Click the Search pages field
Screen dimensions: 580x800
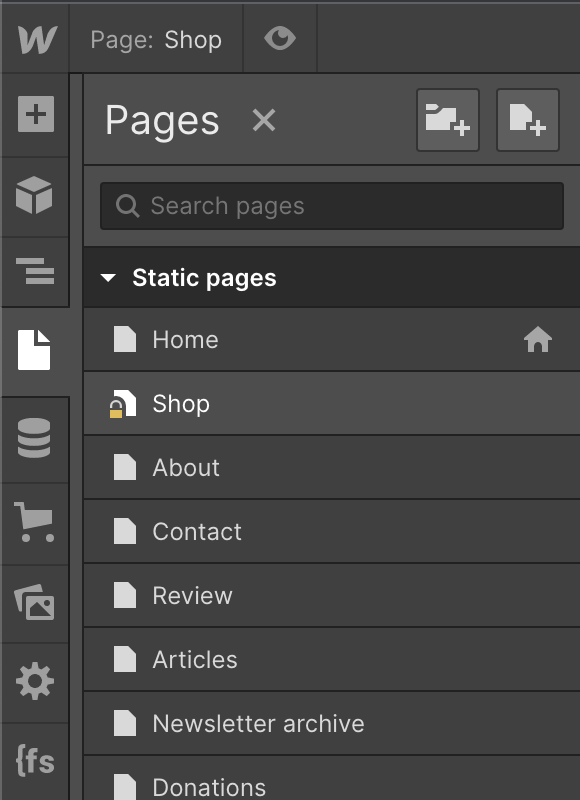[330, 206]
